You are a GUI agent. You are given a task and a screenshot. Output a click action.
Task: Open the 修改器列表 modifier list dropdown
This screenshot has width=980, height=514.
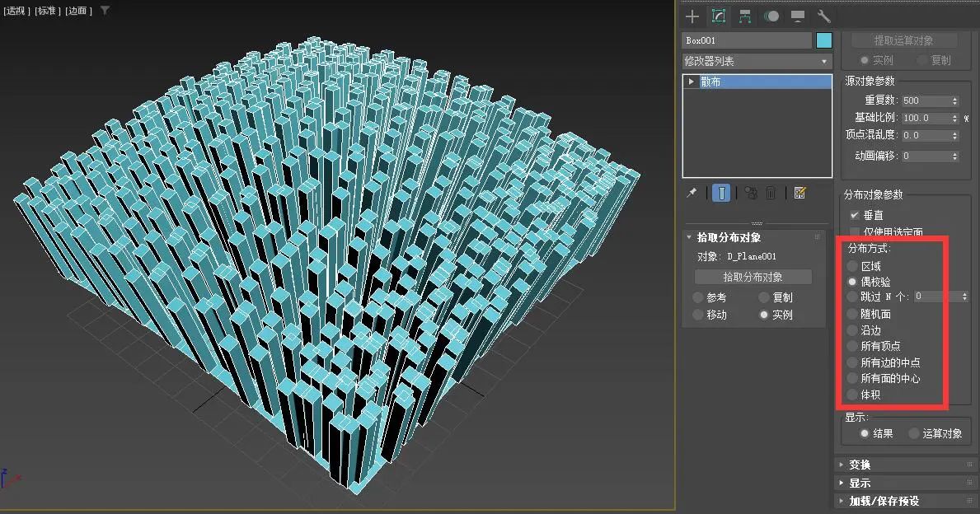757,61
